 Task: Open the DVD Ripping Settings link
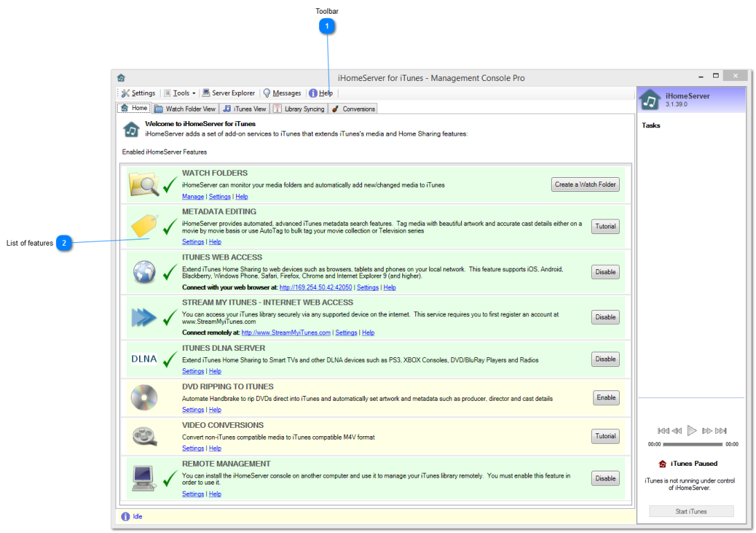click(193, 410)
